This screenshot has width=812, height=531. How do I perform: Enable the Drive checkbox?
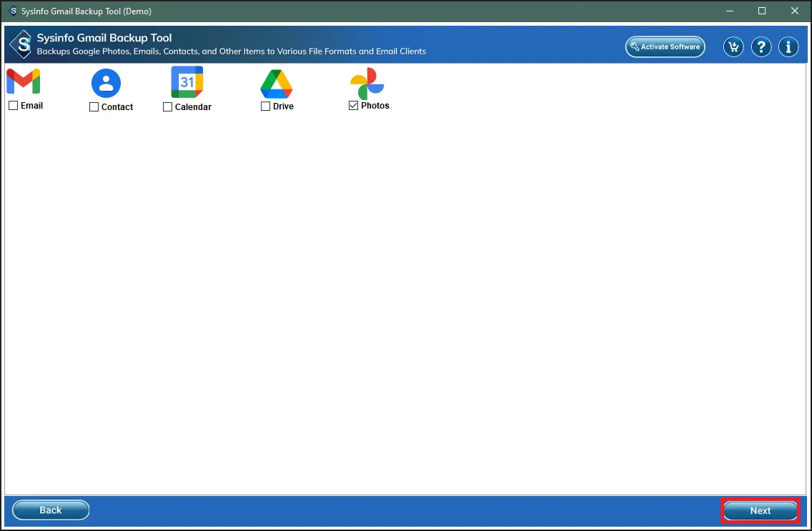tap(266, 106)
